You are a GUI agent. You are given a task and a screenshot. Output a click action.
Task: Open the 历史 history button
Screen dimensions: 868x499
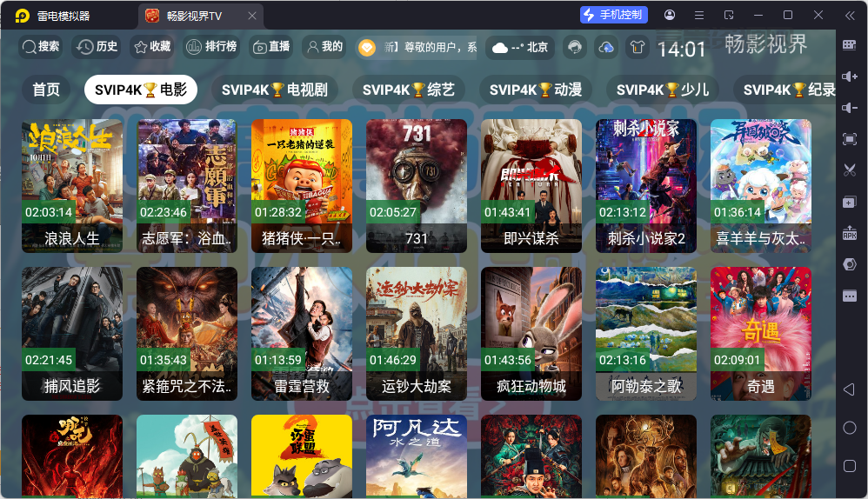[x=97, y=47]
